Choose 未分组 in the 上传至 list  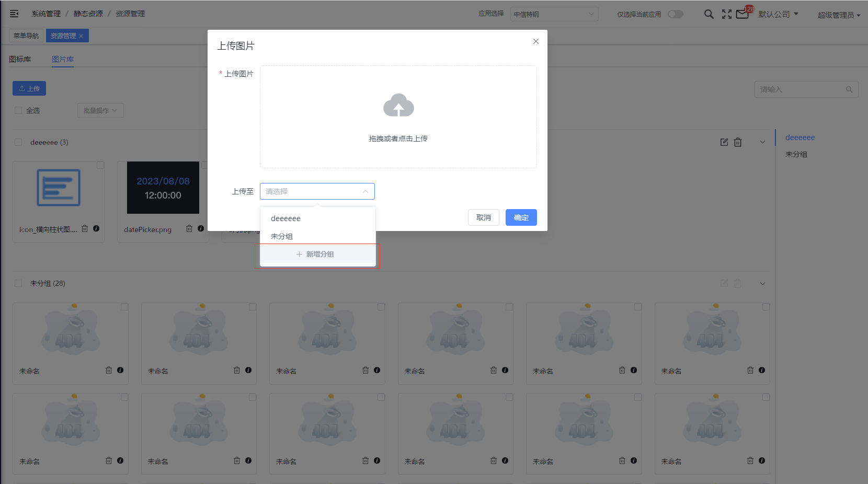pyautogui.click(x=318, y=236)
